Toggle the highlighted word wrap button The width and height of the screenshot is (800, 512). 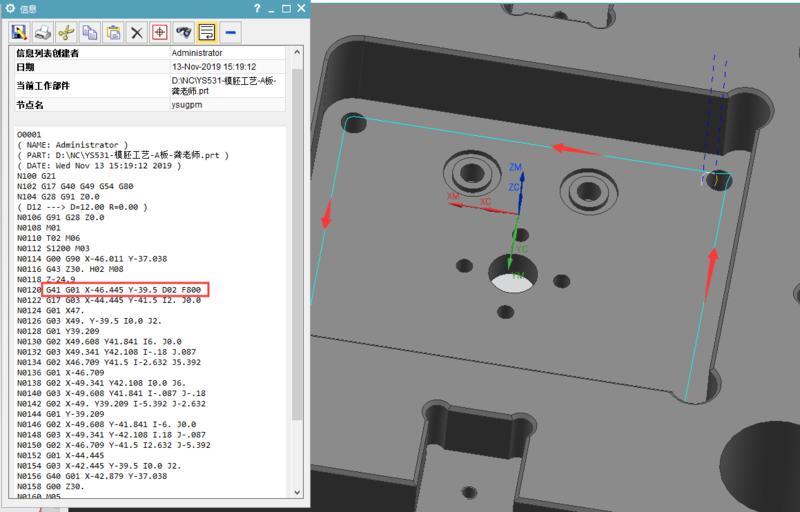pyautogui.click(x=207, y=33)
